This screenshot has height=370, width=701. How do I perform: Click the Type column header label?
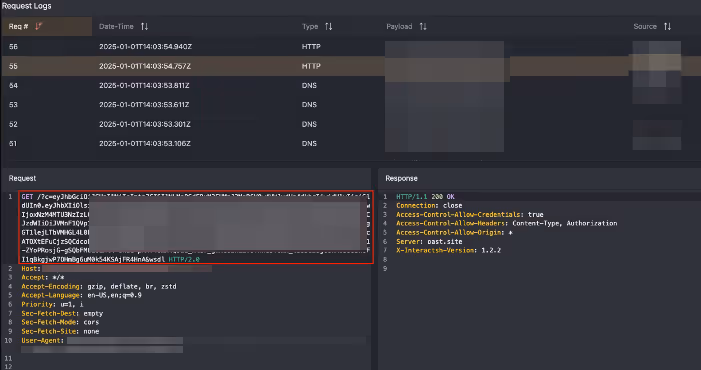click(x=310, y=26)
